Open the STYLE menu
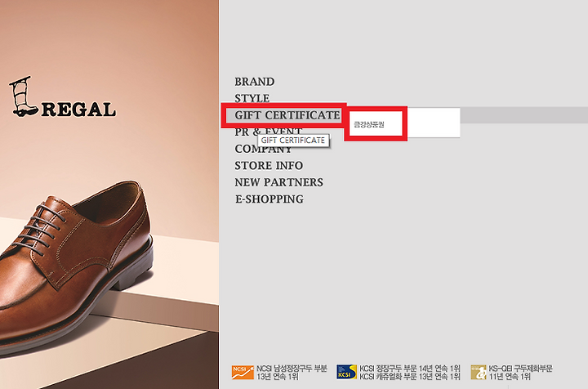 coord(252,98)
